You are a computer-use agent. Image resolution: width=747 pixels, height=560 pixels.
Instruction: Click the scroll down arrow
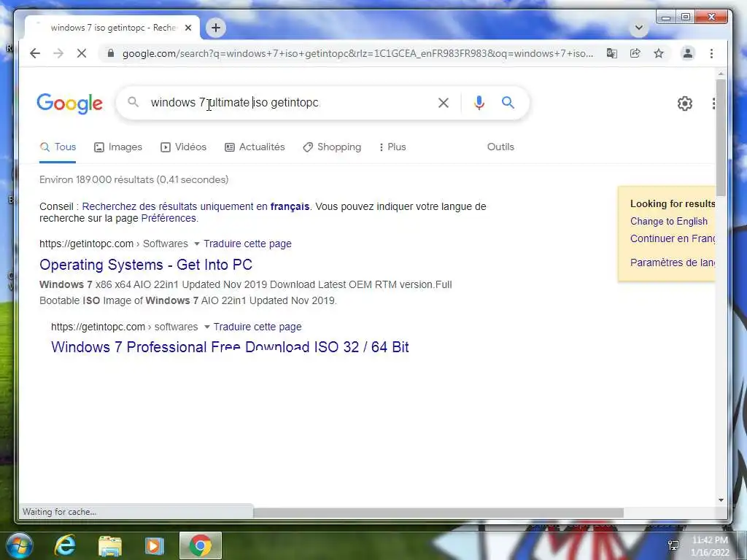pos(721,500)
